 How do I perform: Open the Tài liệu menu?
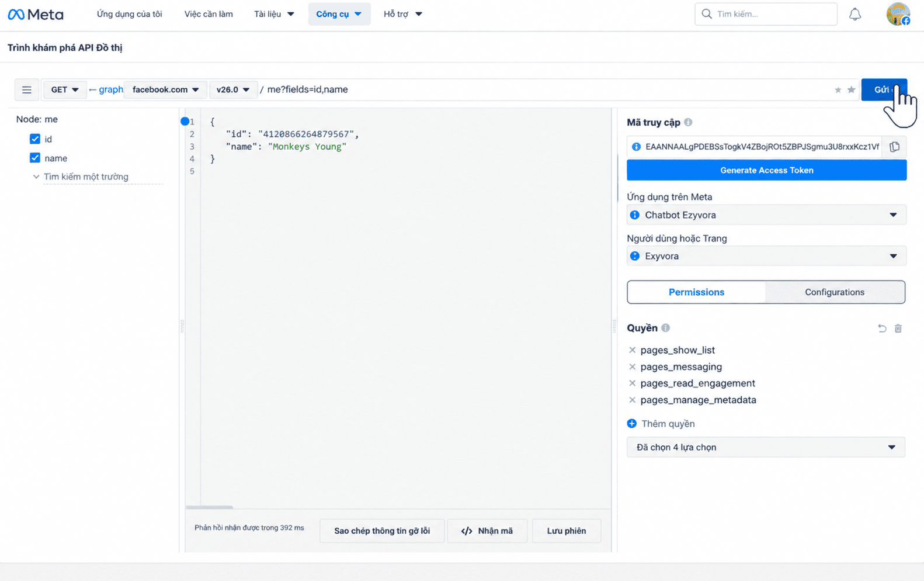tap(274, 14)
